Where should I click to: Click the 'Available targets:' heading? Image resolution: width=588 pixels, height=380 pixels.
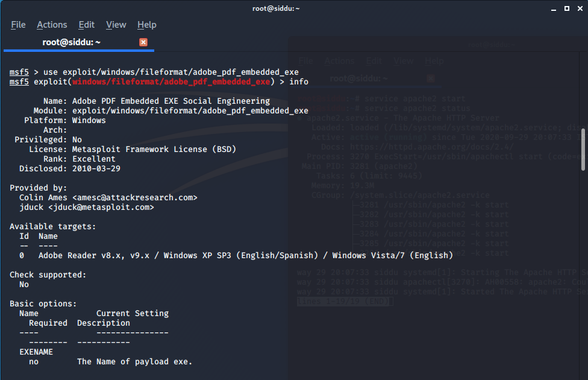pyautogui.click(x=53, y=227)
